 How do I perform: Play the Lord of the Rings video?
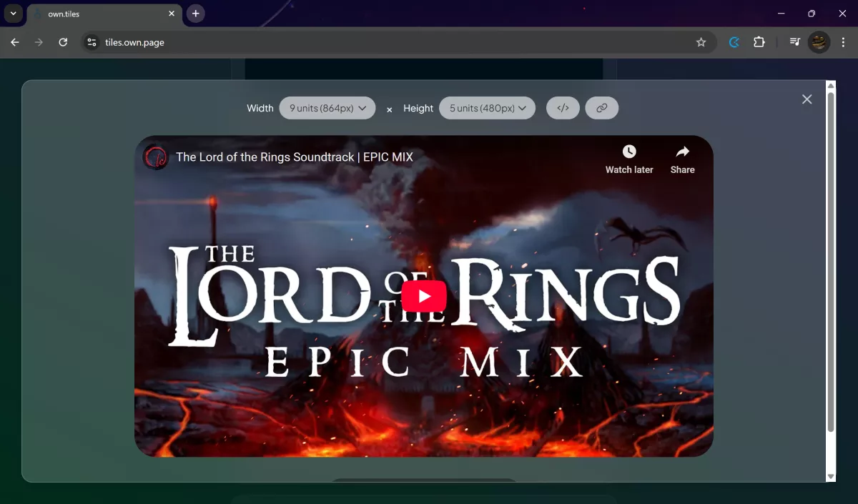[424, 296]
